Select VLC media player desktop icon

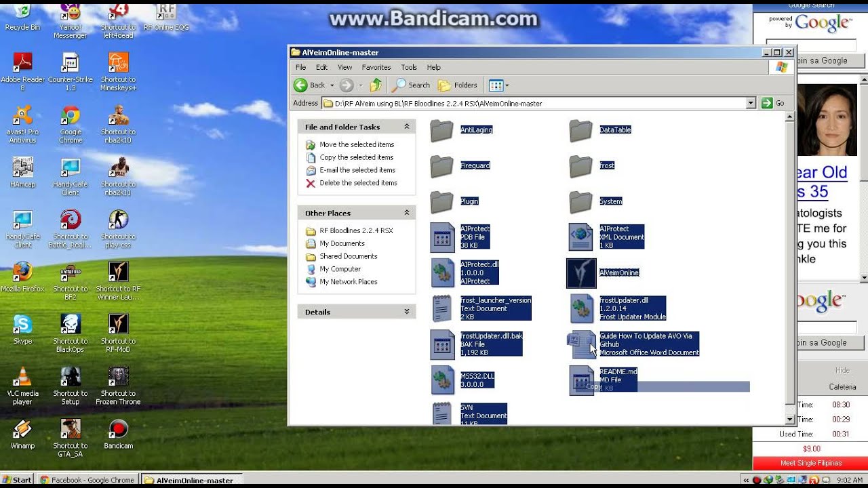click(22, 386)
